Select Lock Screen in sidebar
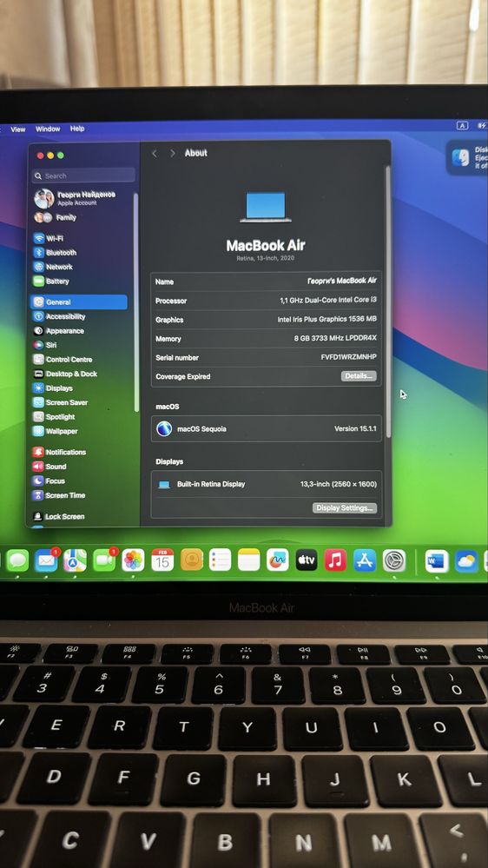The image size is (488, 868). [59, 516]
